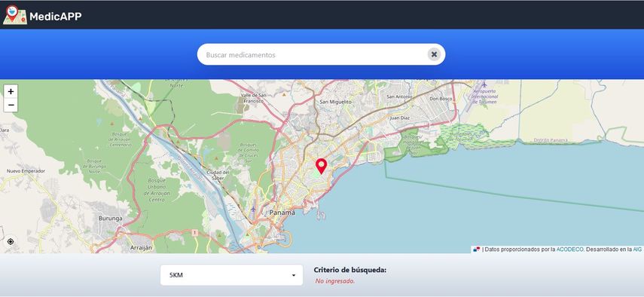Clear the search with the X button
Viewport: 644px width, 297px height.
click(434, 54)
